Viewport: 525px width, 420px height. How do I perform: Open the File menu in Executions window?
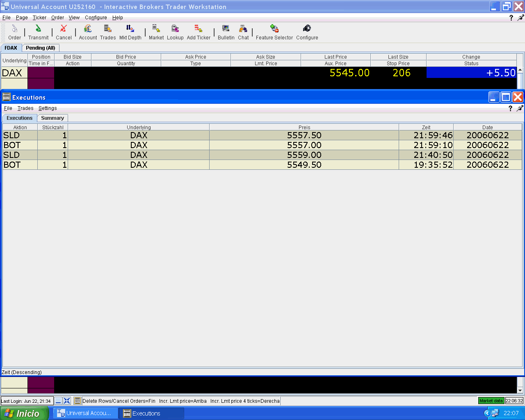click(x=8, y=108)
